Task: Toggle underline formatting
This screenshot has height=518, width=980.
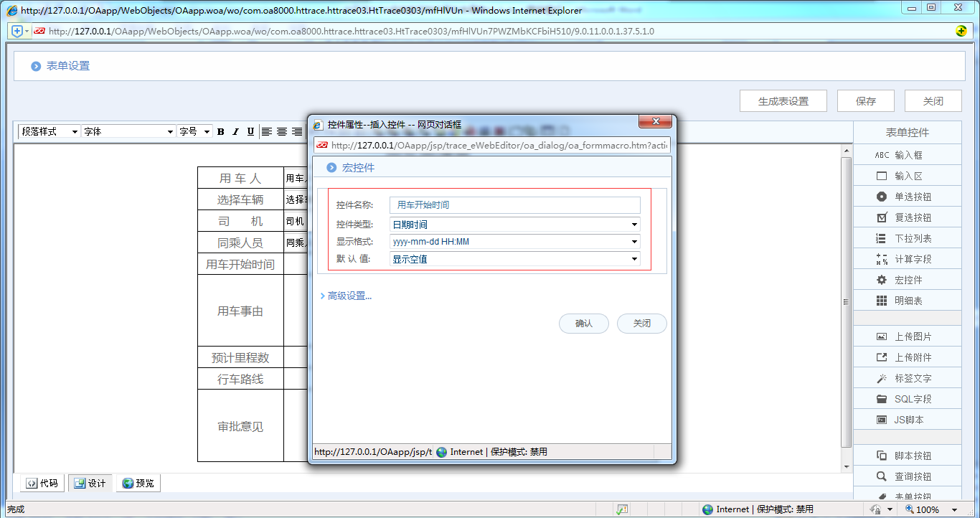Action: click(250, 131)
